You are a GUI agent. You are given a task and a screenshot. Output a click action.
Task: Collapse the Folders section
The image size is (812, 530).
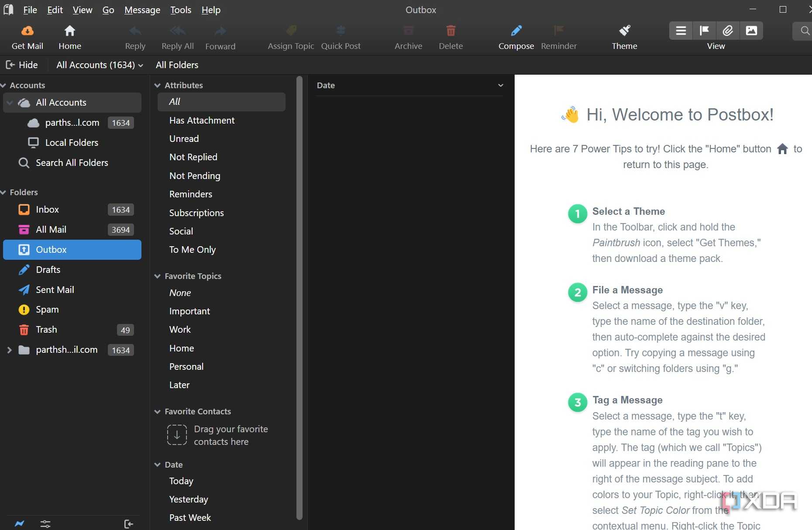[x=3, y=192]
